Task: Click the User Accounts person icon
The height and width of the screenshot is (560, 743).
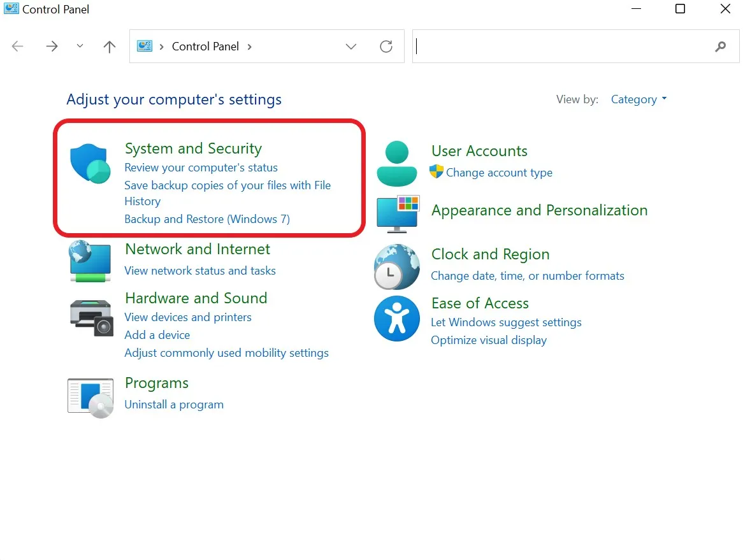Action: (397, 164)
